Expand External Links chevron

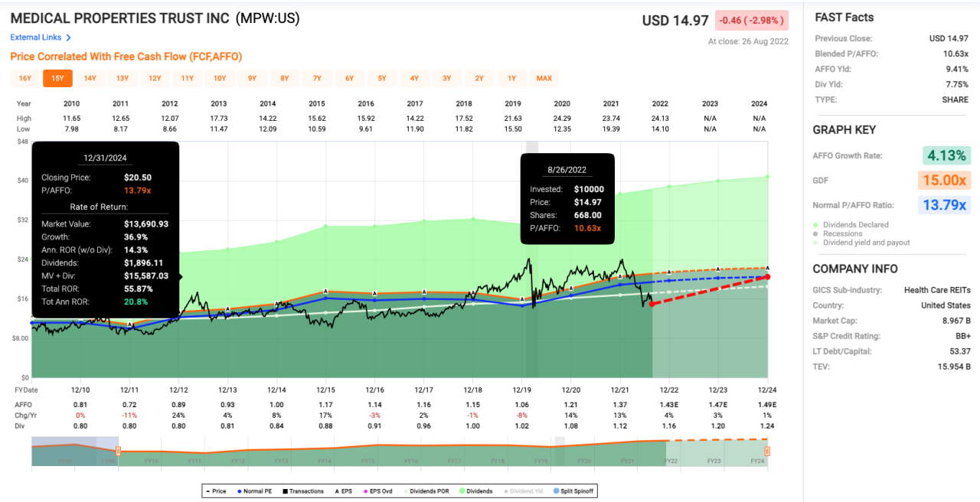pos(69,37)
